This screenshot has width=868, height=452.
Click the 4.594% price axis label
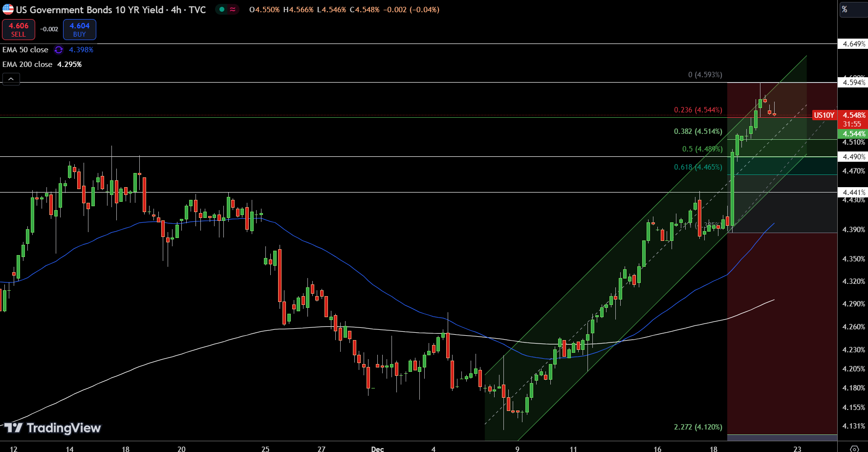pos(854,83)
